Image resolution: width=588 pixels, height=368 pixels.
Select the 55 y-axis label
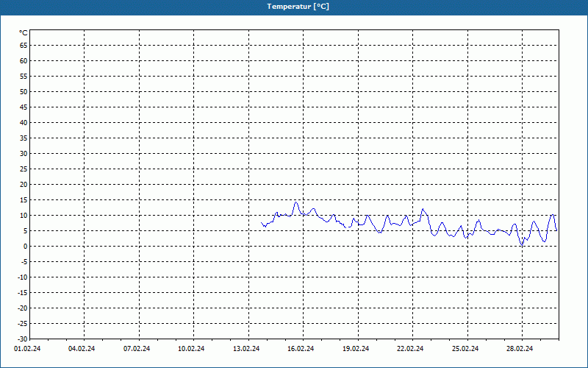tap(24, 77)
